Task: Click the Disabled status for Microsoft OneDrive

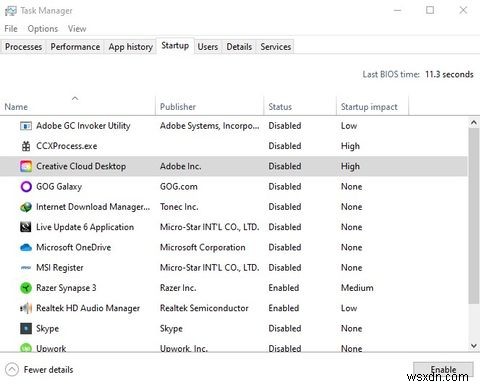Action: (x=285, y=248)
